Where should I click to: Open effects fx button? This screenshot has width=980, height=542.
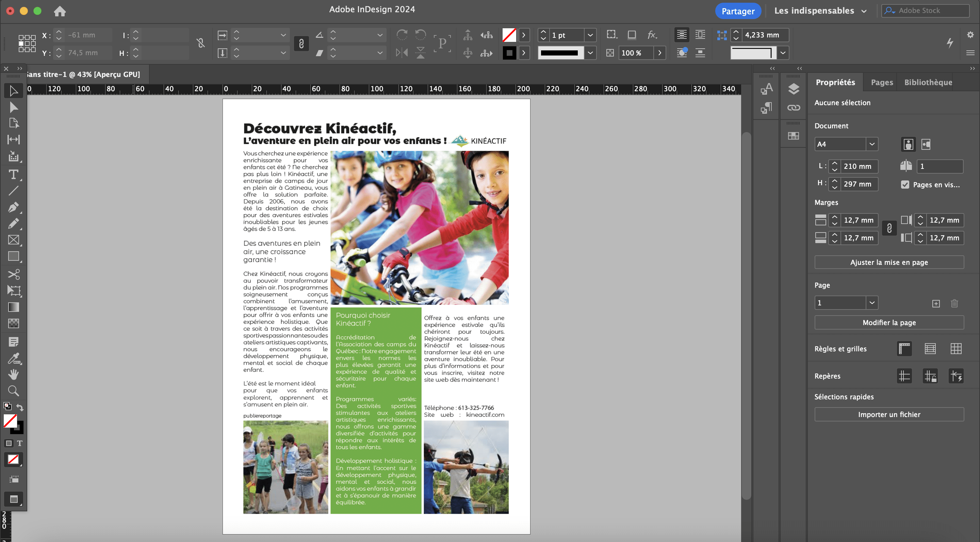(652, 35)
